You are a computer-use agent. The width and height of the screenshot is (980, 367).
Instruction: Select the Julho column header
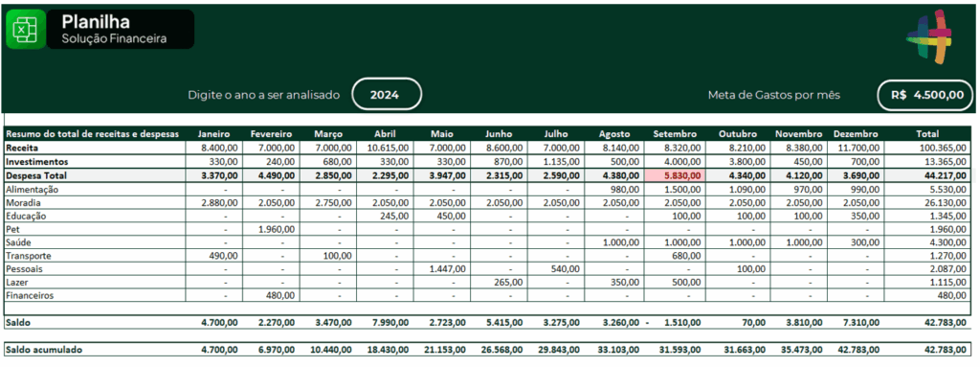pos(556,134)
